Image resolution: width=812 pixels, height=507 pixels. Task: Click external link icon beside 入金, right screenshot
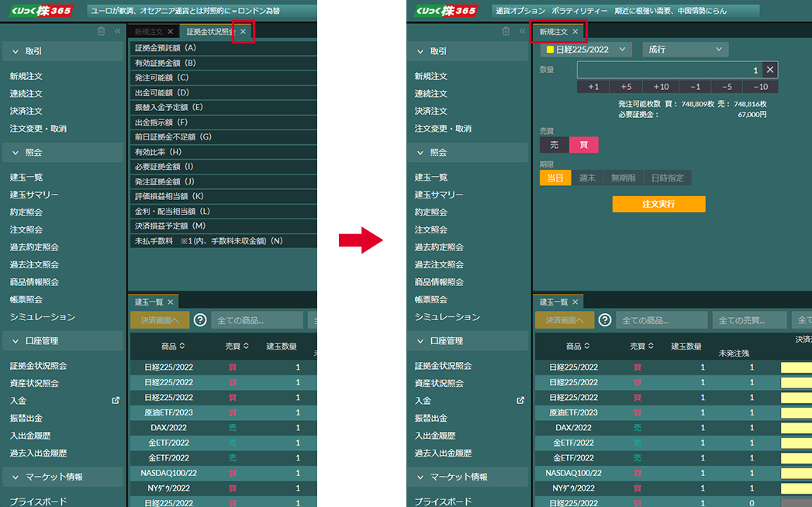pyautogui.click(x=520, y=400)
